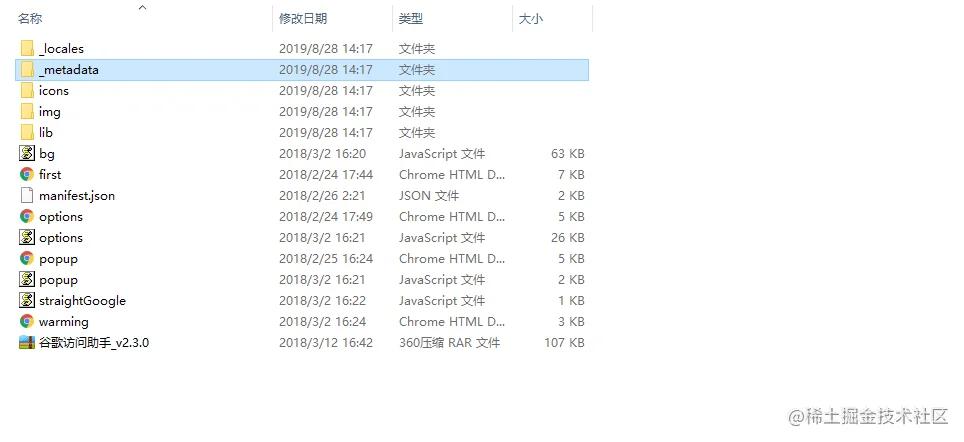Click the img folder icon

coord(26,111)
